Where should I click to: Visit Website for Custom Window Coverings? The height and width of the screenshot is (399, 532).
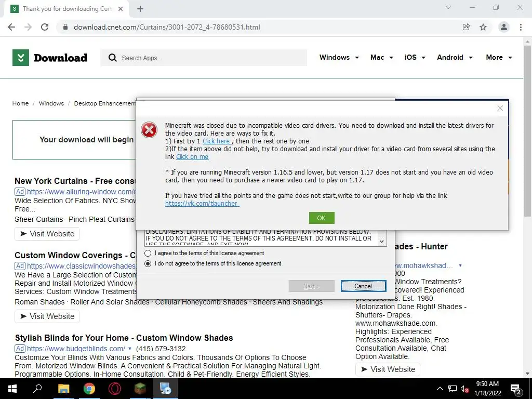pyautogui.click(x=47, y=316)
